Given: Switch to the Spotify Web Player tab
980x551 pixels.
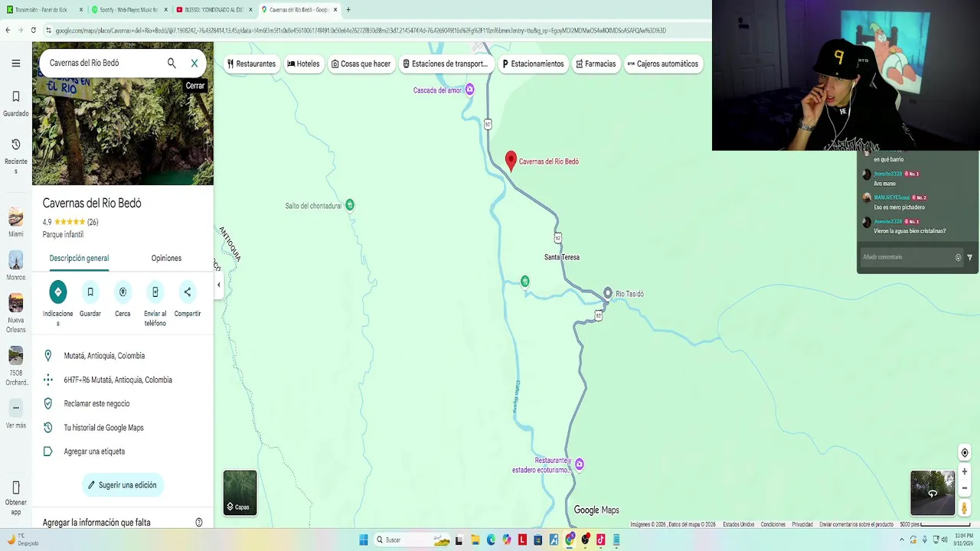Looking at the screenshot, I should tap(127, 10).
